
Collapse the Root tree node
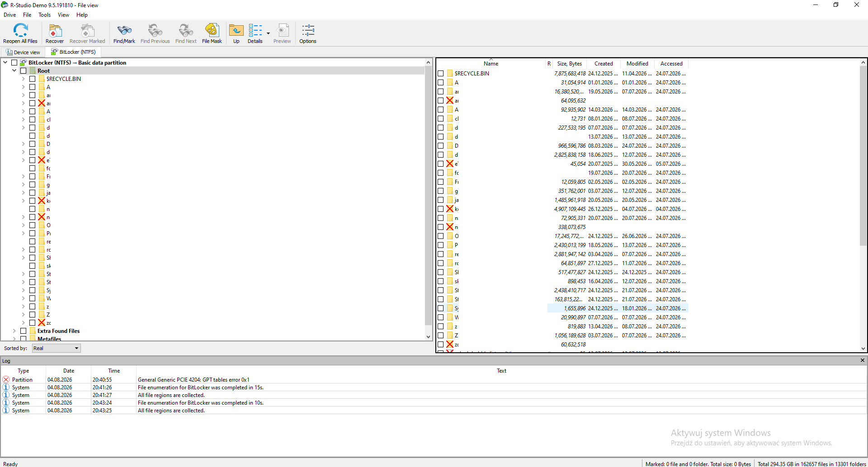click(x=14, y=70)
